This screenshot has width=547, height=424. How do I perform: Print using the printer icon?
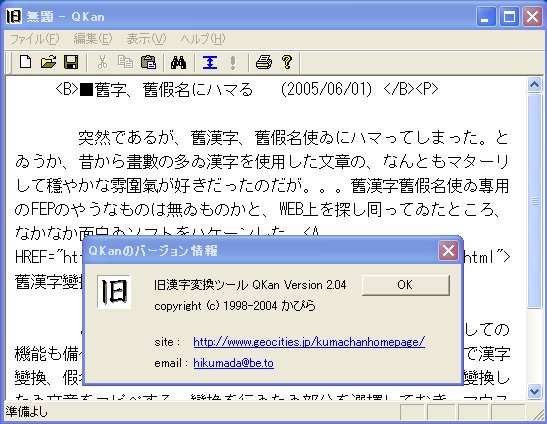point(264,62)
